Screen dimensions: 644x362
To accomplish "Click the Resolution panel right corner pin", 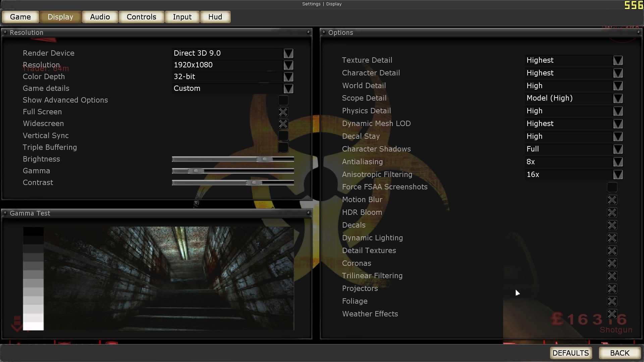I will pyautogui.click(x=308, y=32).
